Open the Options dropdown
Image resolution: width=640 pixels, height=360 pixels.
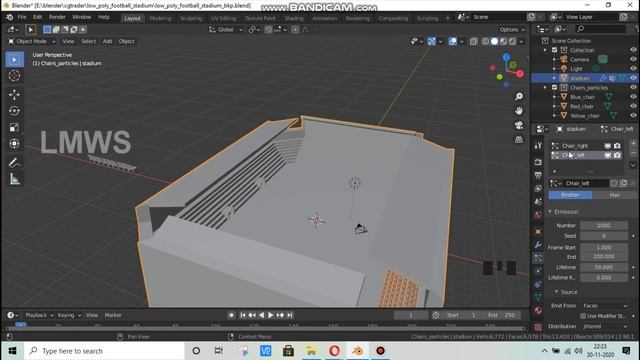click(x=512, y=29)
